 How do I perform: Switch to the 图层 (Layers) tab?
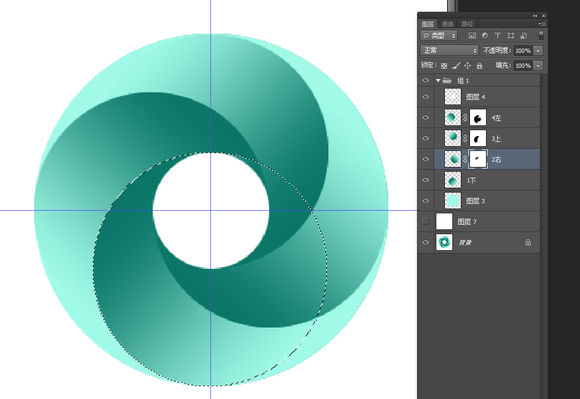(x=428, y=24)
